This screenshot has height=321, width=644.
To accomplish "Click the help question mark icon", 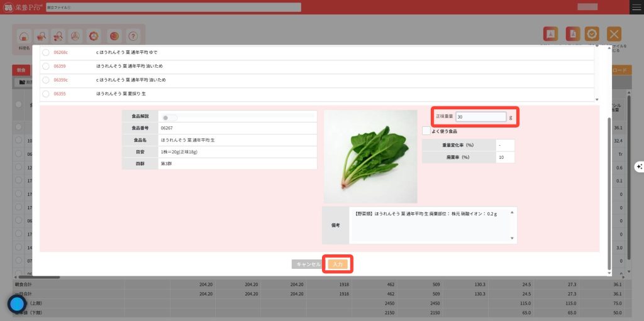I will pos(132,36).
